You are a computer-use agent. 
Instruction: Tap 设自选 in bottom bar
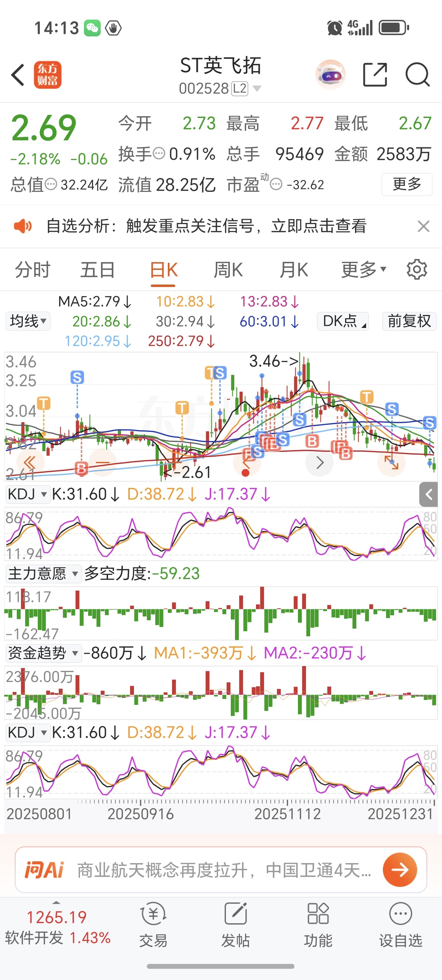[401, 924]
